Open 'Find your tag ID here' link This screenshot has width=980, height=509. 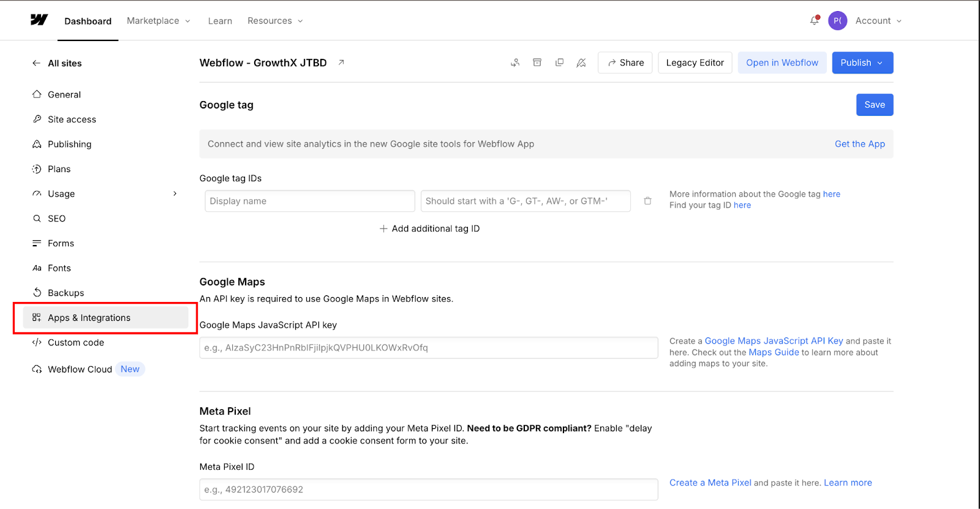(x=742, y=205)
